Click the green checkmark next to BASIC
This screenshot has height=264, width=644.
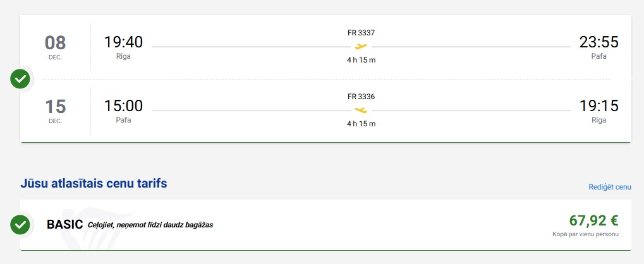coord(21,224)
